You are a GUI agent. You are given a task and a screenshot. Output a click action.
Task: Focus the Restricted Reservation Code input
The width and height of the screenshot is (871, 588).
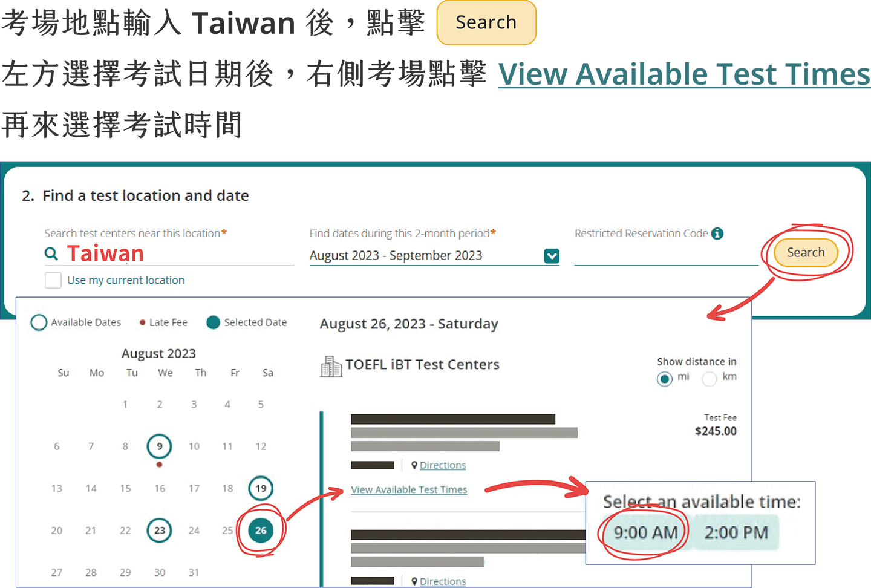[666, 255]
